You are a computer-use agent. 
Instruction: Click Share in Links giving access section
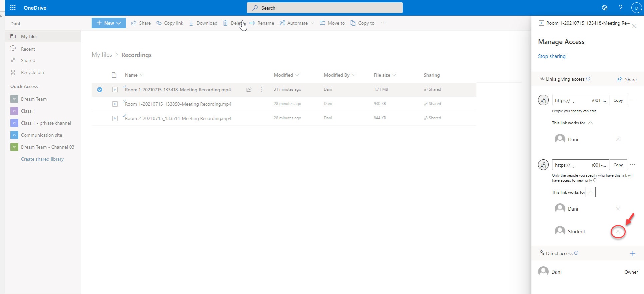point(626,79)
